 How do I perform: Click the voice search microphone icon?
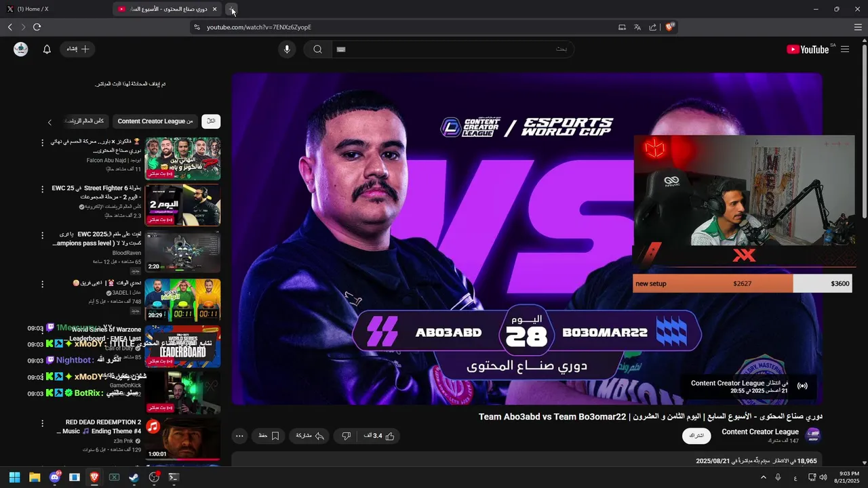(x=287, y=49)
